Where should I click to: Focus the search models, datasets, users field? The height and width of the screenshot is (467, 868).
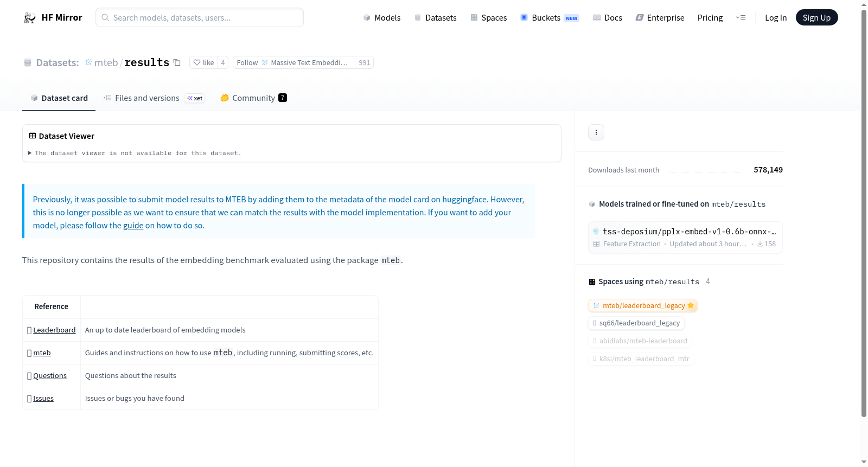coord(200,17)
